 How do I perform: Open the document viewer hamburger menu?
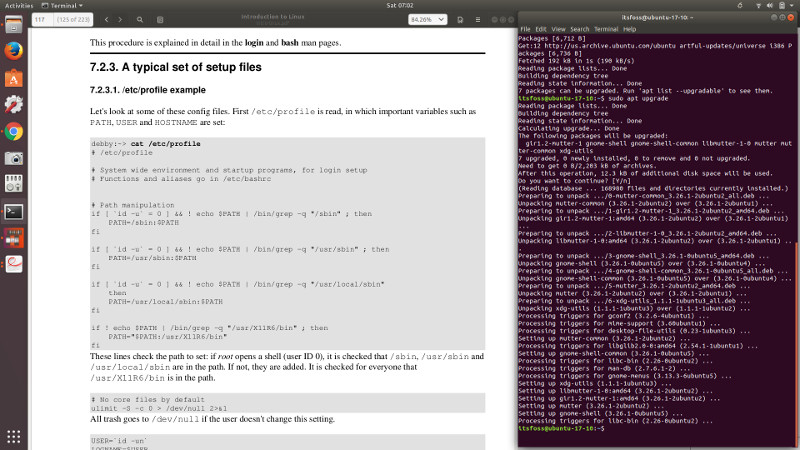(x=479, y=18)
